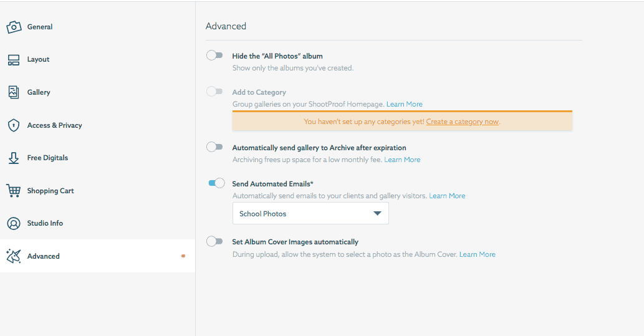Disable the Send Automated Emails toggle
This screenshot has width=644, height=336.
[216, 183]
